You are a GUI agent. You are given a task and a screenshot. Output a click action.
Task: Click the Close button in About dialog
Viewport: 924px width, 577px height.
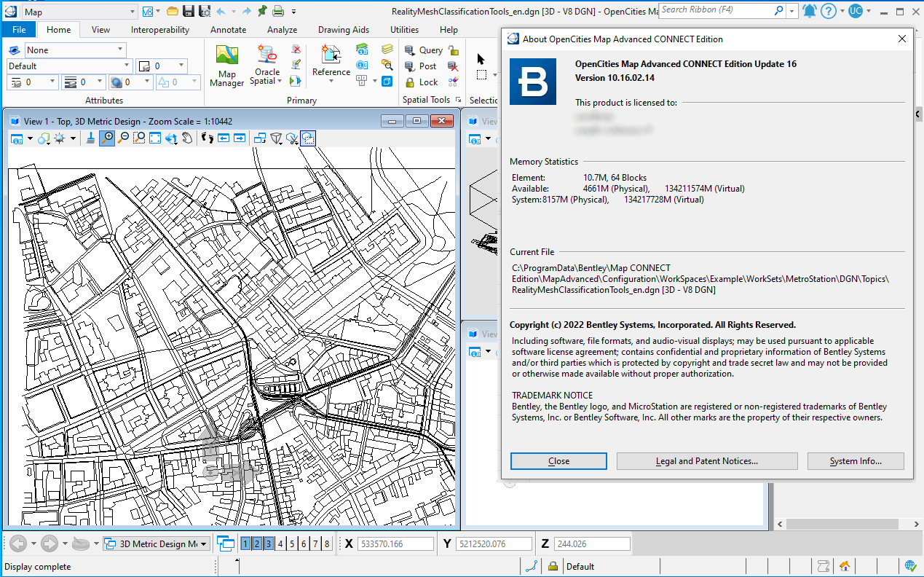[558, 461]
